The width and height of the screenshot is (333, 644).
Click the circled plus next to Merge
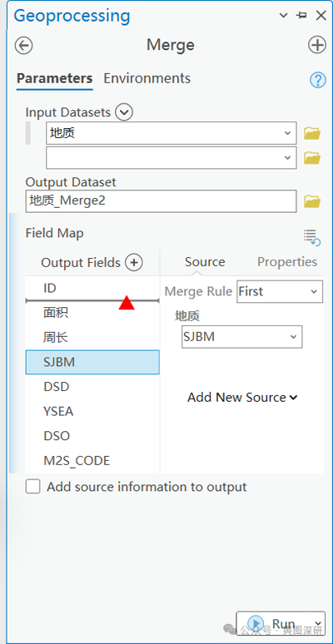pos(317,45)
